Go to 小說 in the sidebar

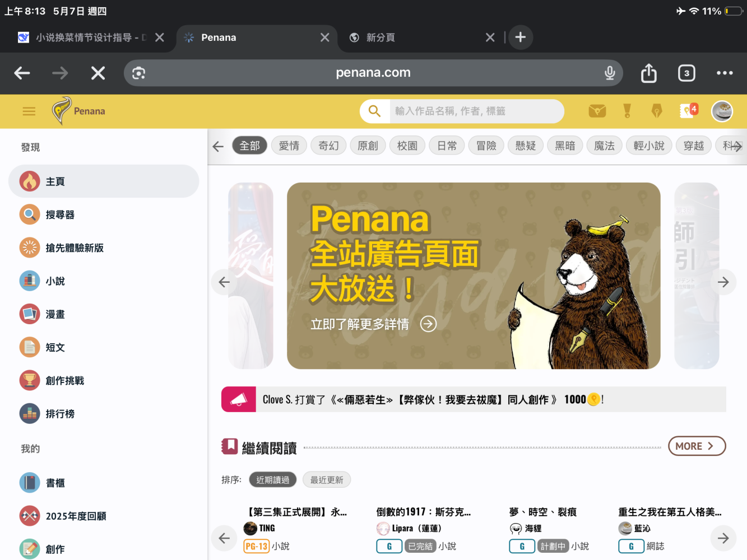(x=104, y=281)
